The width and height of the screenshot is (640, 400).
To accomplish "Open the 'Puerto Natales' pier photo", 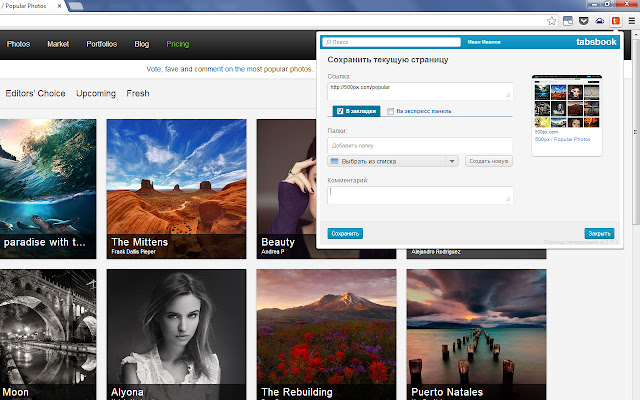I will click(476, 334).
